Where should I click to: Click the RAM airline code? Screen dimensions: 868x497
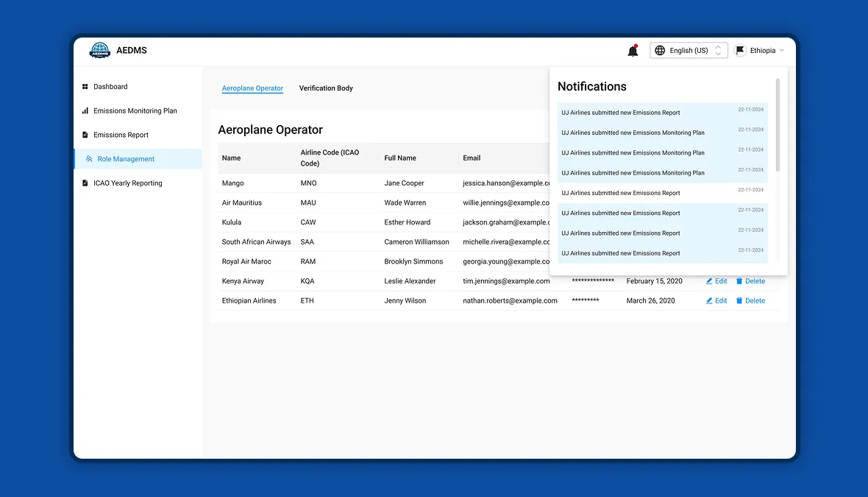(x=307, y=261)
